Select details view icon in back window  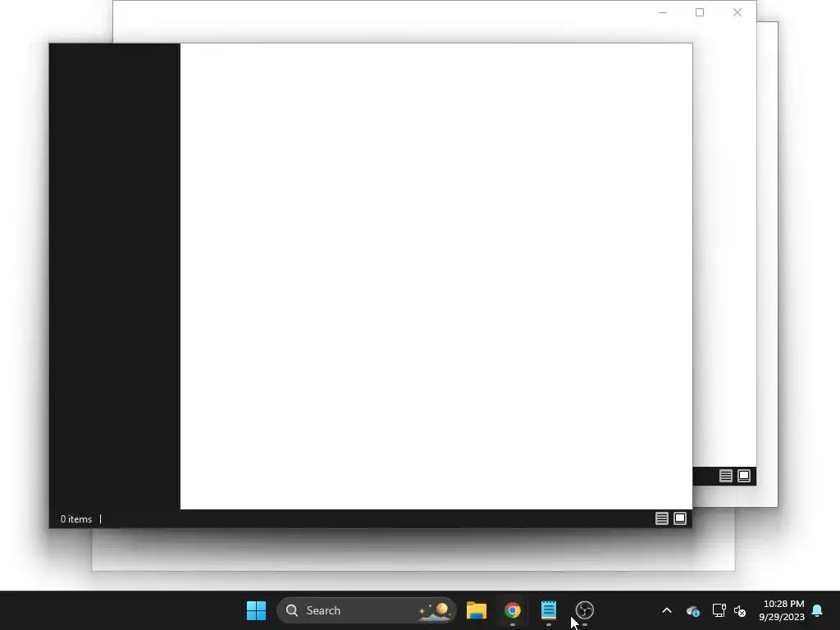click(x=725, y=476)
